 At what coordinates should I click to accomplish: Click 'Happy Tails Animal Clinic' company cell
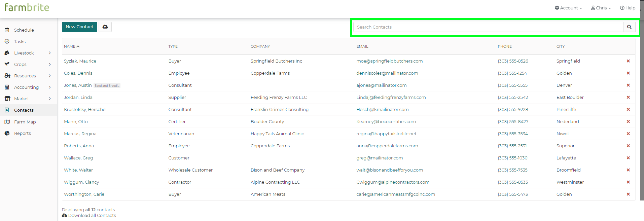coord(277,134)
